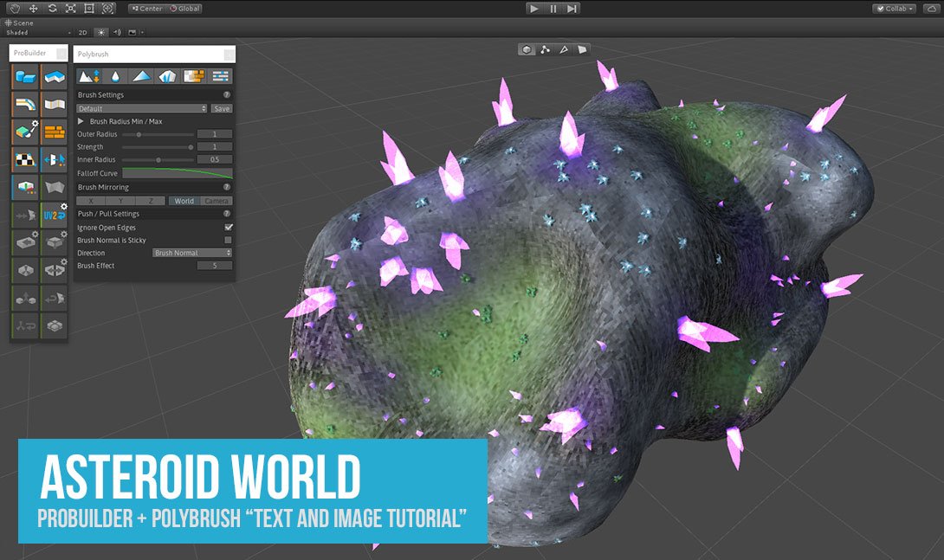Open Brush Settings help icon
The image size is (944, 560).
pos(227,94)
